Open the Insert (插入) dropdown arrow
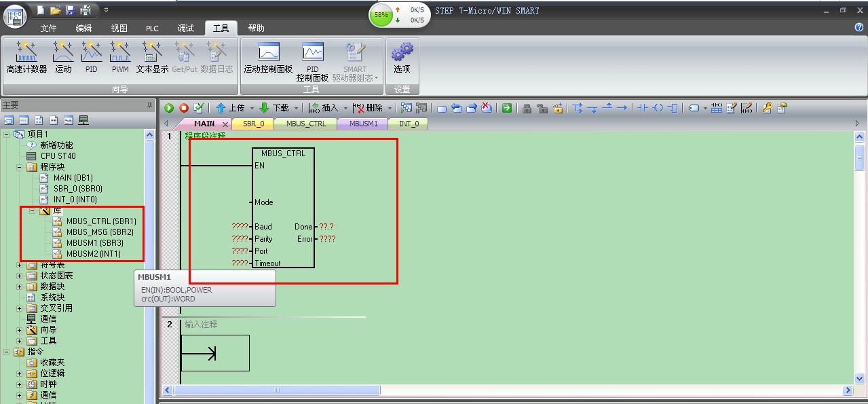 (x=345, y=108)
